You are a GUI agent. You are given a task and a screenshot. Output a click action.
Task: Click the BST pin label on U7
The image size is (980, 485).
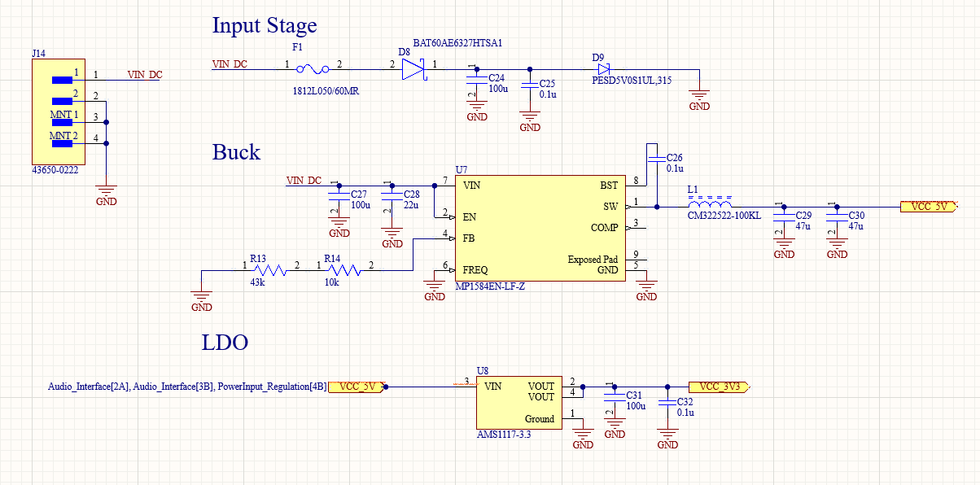[609, 186]
